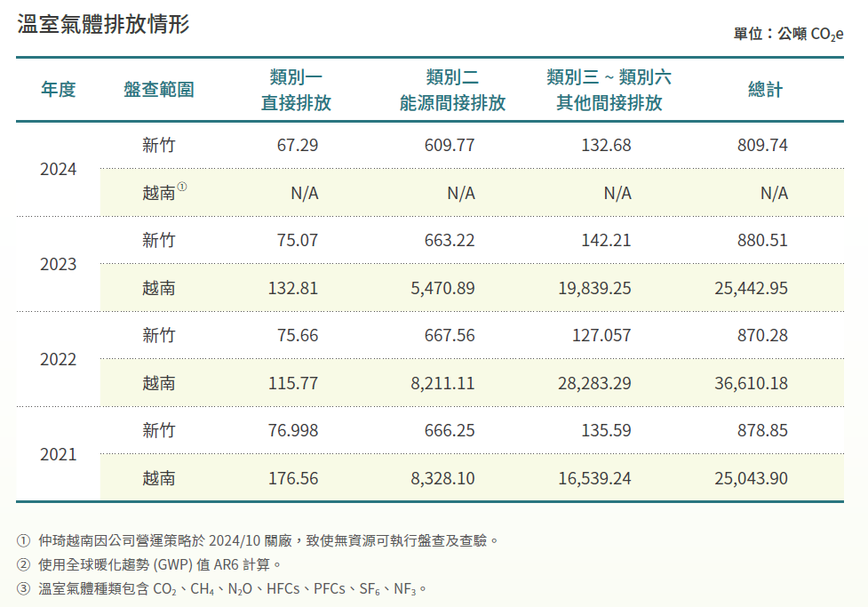Select the 類別二 能源間接排放 header
Image resolution: width=868 pixels, height=607 pixels.
click(x=452, y=90)
